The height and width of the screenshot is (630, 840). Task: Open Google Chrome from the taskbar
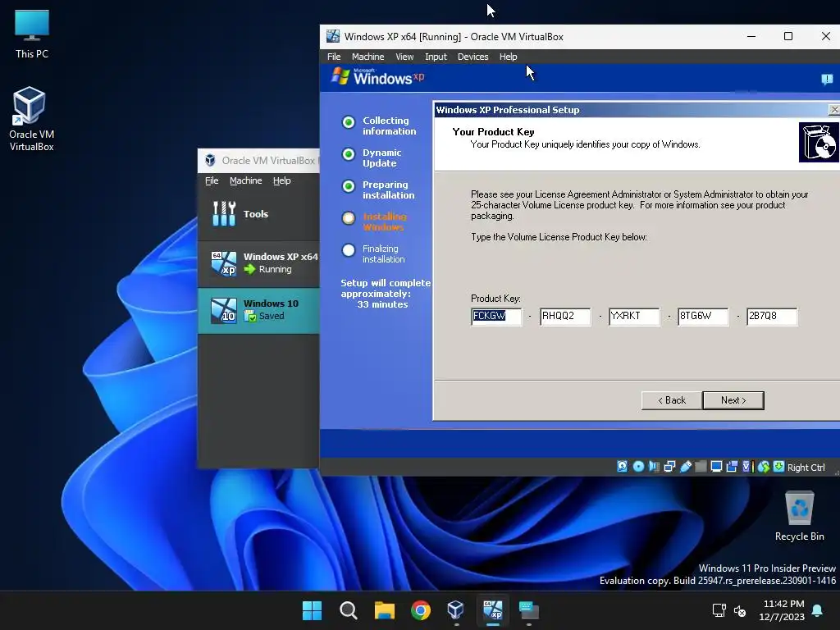[x=421, y=610]
